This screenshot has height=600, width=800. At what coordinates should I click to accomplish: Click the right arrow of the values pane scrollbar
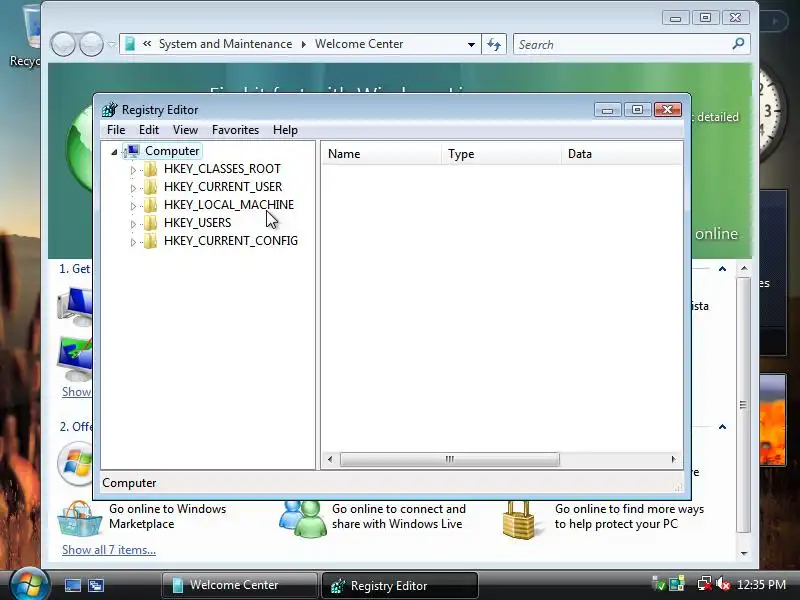point(673,459)
